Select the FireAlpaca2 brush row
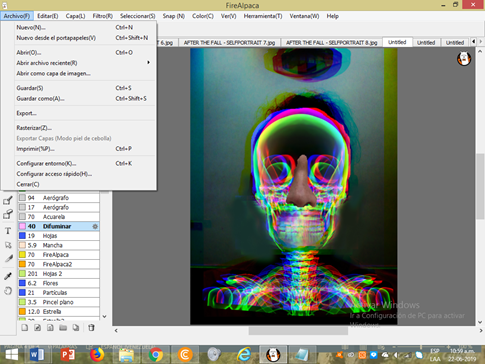This screenshot has width=485, height=364. pos(59,264)
